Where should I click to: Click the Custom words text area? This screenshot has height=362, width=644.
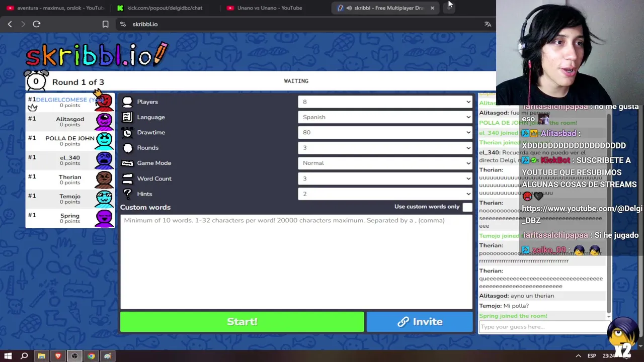point(296,261)
